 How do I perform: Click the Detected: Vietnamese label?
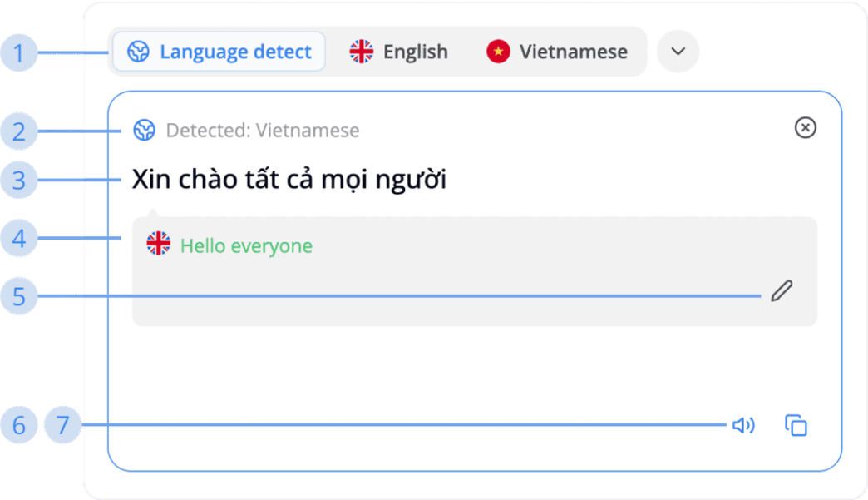click(263, 131)
